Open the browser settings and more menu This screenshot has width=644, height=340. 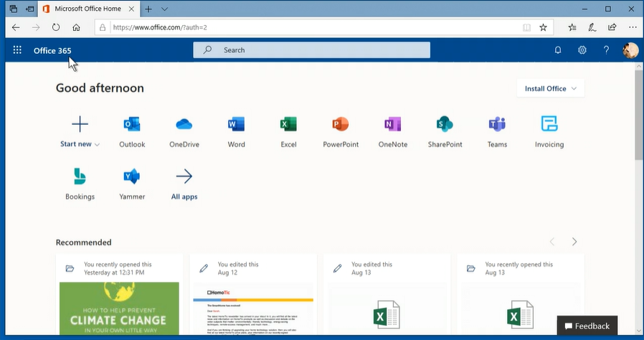(633, 27)
